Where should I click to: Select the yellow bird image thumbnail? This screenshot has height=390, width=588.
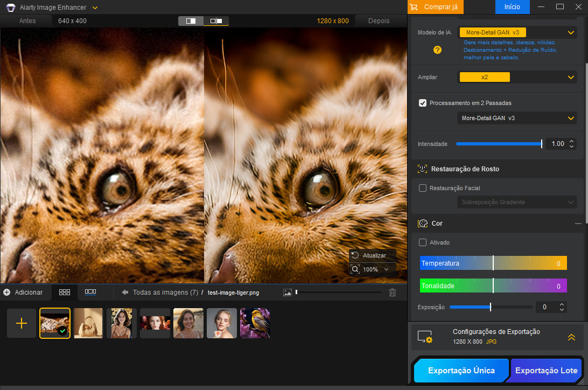pos(255,323)
